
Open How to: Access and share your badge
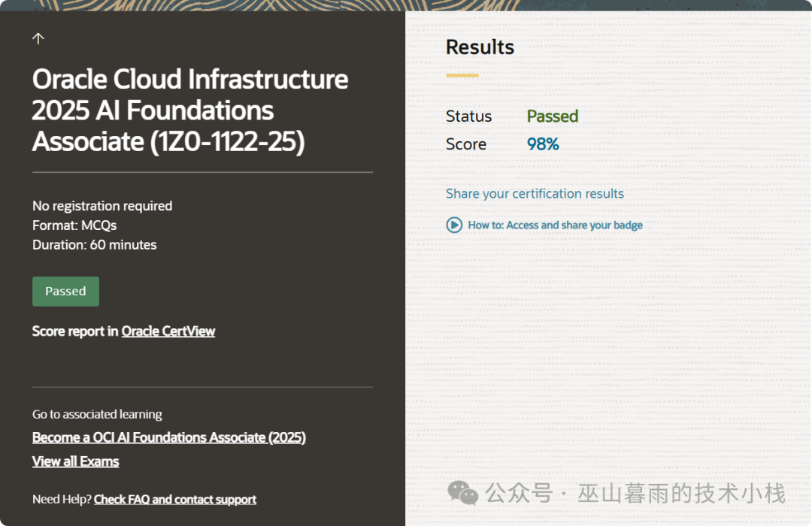[x=555, y=225]
